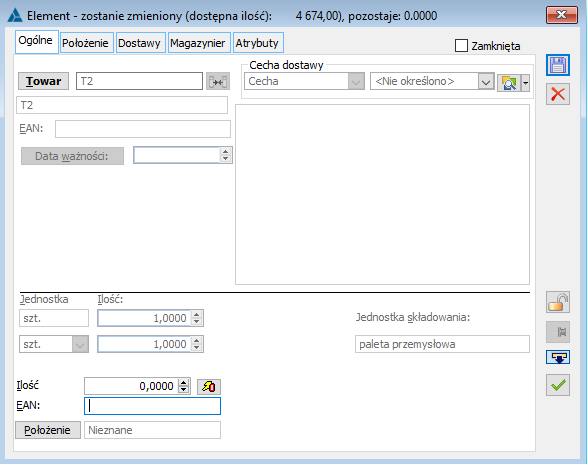The height and width of the screenshot is (464, 587).
Task: Switch to the Położenie tab
Action: tap(85, 43)
